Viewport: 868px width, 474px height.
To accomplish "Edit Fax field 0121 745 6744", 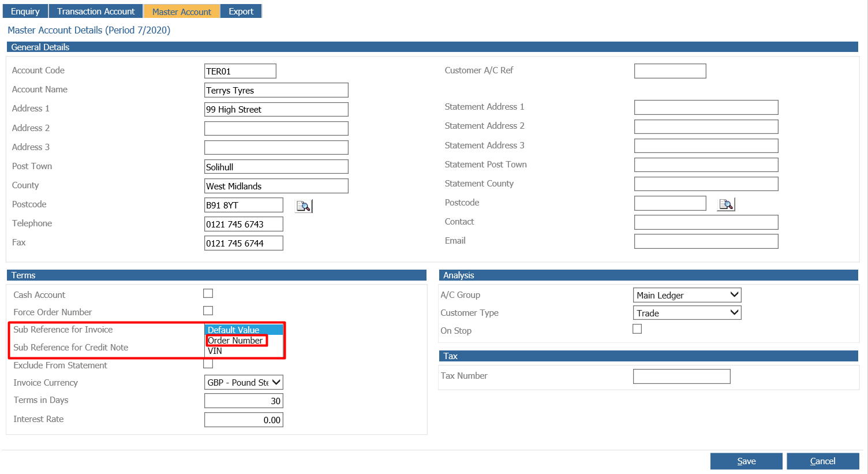I will pyautogui.click(x=244, y=243).
